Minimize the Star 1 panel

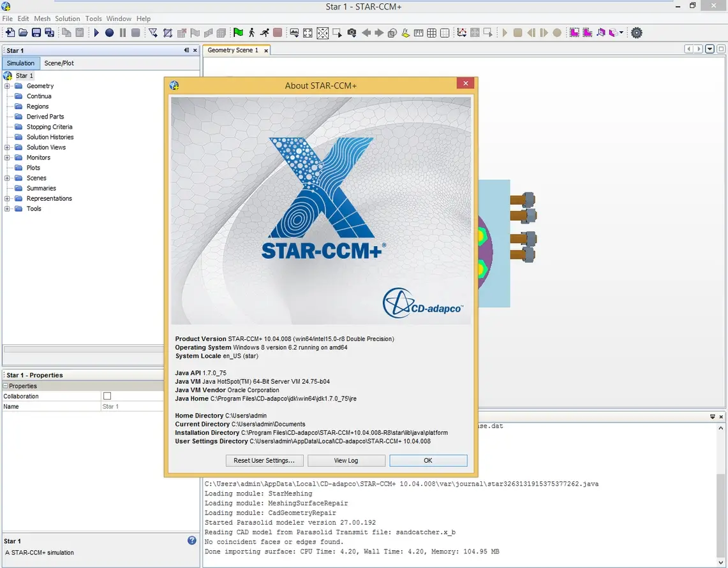(186, 50)
